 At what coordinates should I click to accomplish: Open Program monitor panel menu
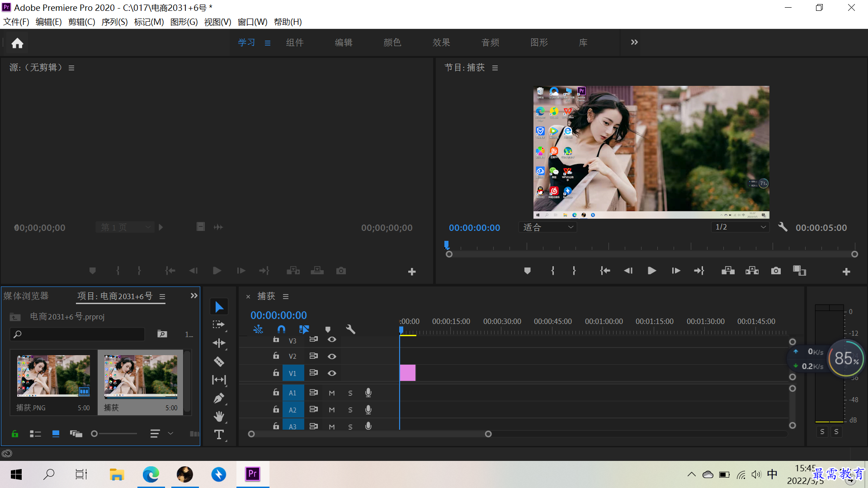495,68
